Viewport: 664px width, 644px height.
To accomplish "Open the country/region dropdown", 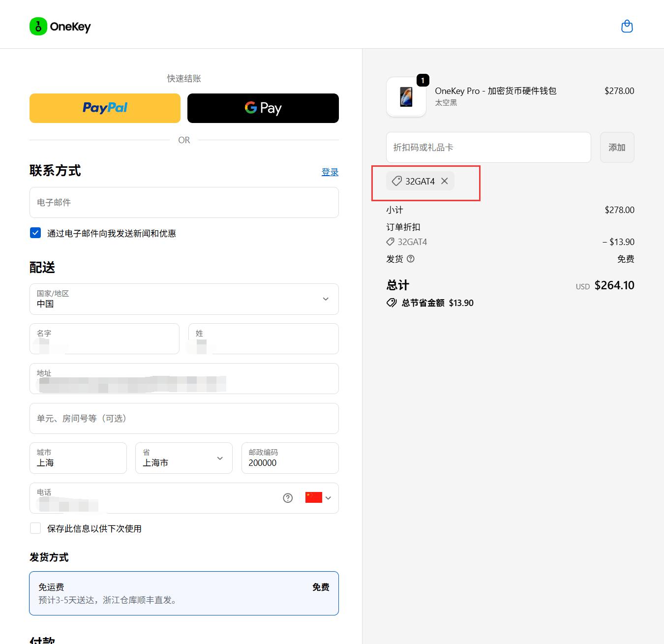I will pyautogui.click(x=184, y=299).
